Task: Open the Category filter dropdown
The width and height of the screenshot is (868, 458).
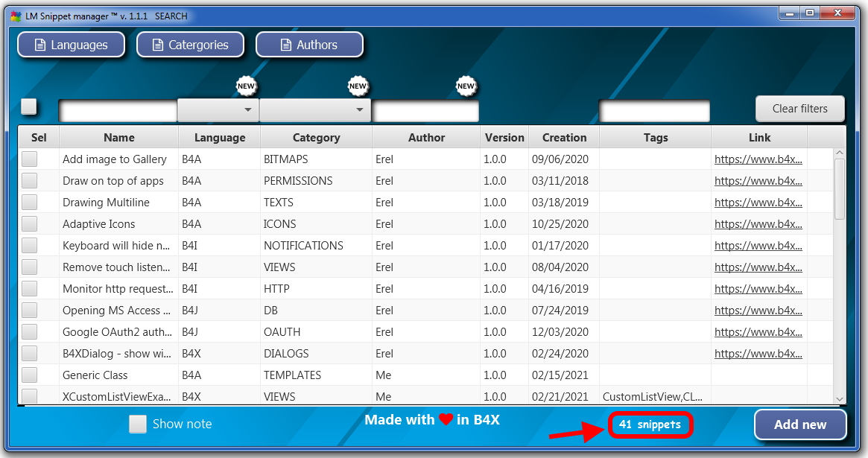Action: click(x=315, y=110)
